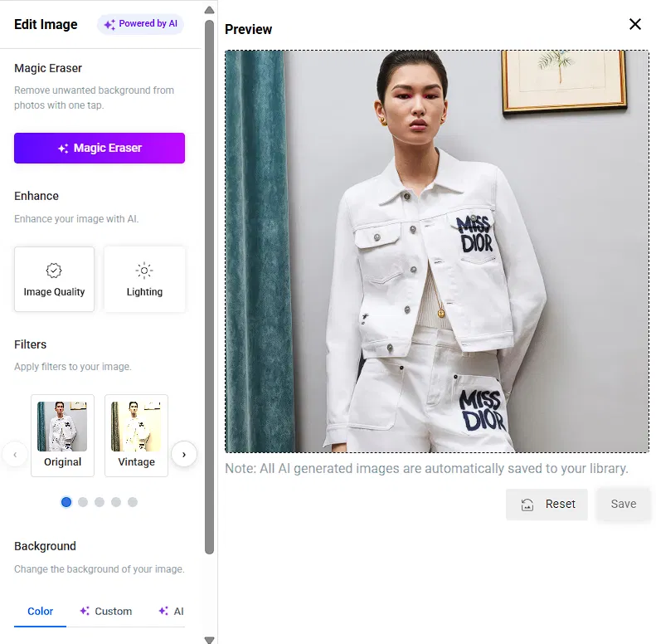Image resolution: width=656 pixels, height=644 pixels.
Task: Click the Enhance section heading
Action: [x=36, y=196]
